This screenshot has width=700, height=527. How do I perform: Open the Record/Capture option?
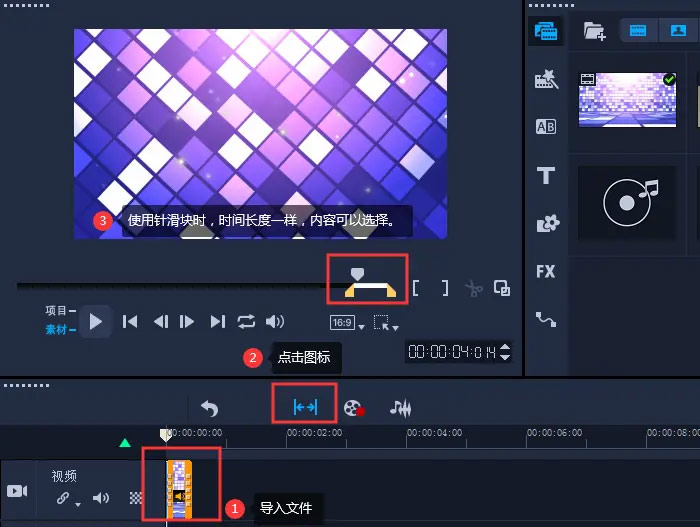pos(354,408)
